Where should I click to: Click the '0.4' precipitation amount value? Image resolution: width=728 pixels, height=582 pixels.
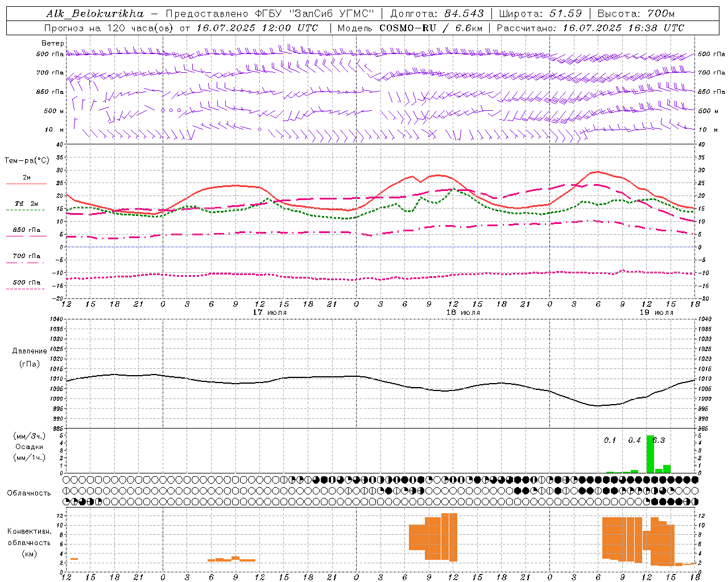(x=634, y=440)
